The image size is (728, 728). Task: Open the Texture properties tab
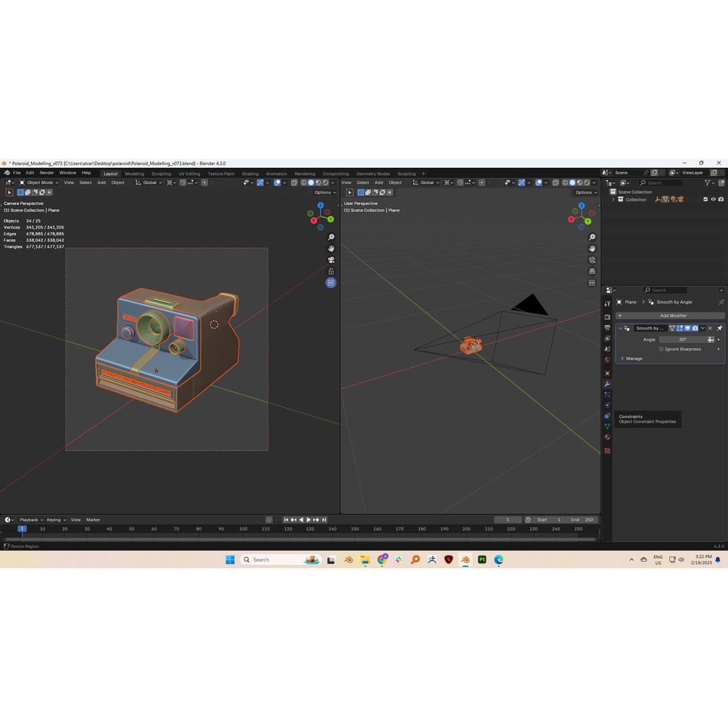pos(607,451)
